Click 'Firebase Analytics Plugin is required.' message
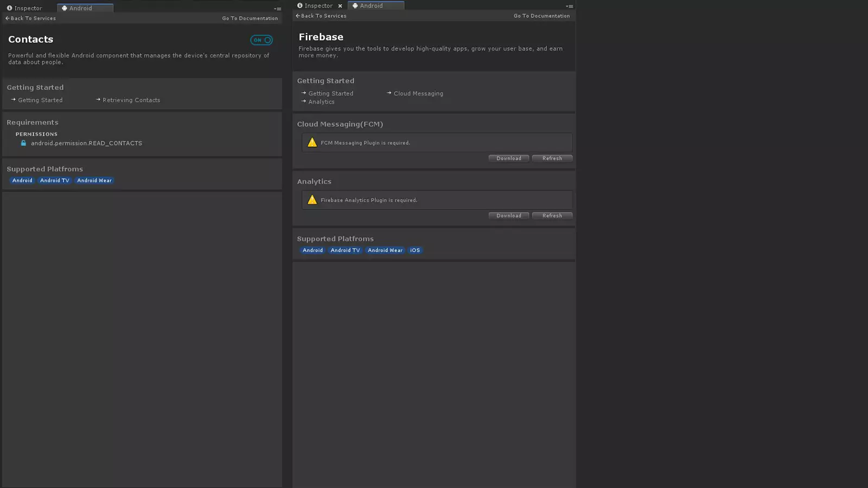868x488 pixels. pos(369,201)
